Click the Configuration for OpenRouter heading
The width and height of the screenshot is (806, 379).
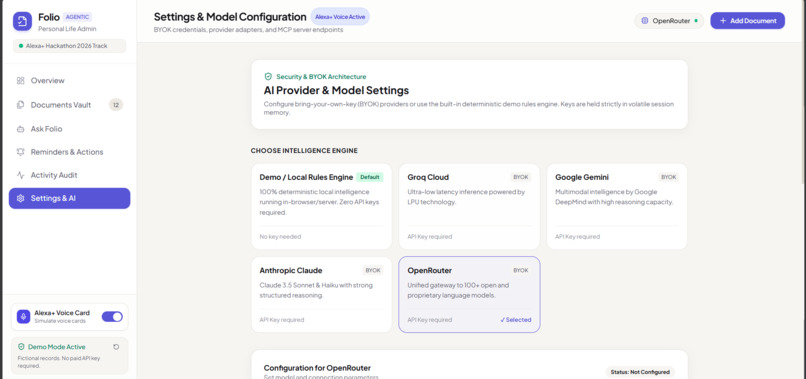click(x=317, y=368)
